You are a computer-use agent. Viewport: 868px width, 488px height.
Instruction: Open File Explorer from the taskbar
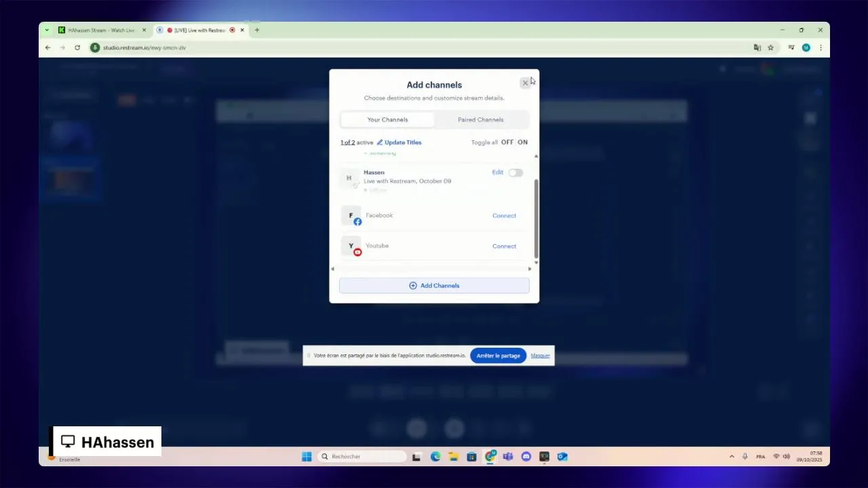click(x=454, y=457)
